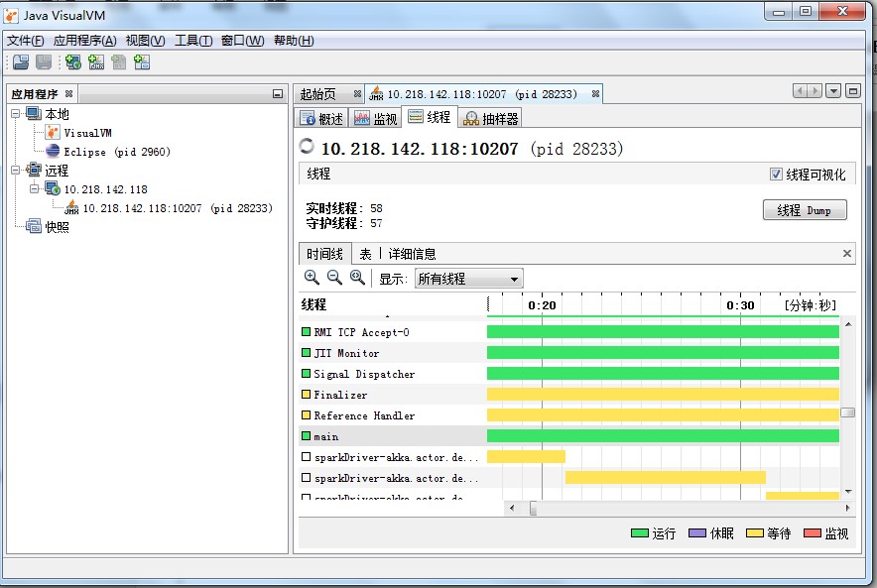Image resolution: width=877 pixels, height=588 pixels.
Task: Click the fit-to-window zoom icon
Action: click(x=354, y=279)
